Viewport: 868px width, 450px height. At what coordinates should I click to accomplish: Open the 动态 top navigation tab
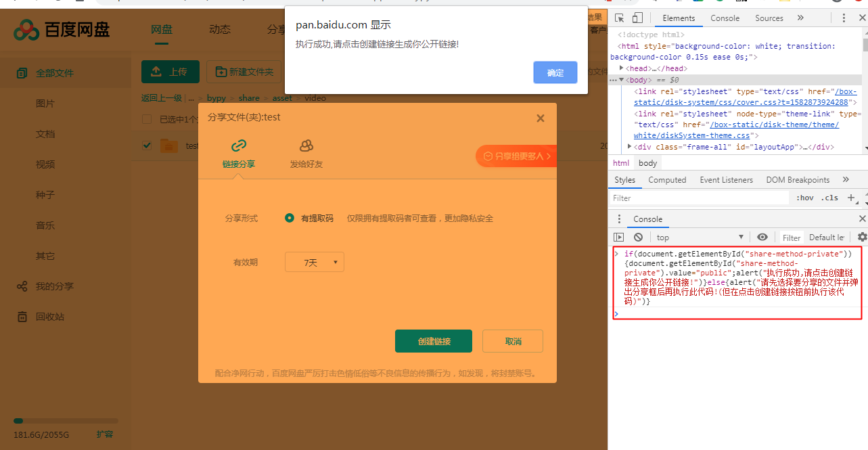pyautogui.click(x=220, y=29)
